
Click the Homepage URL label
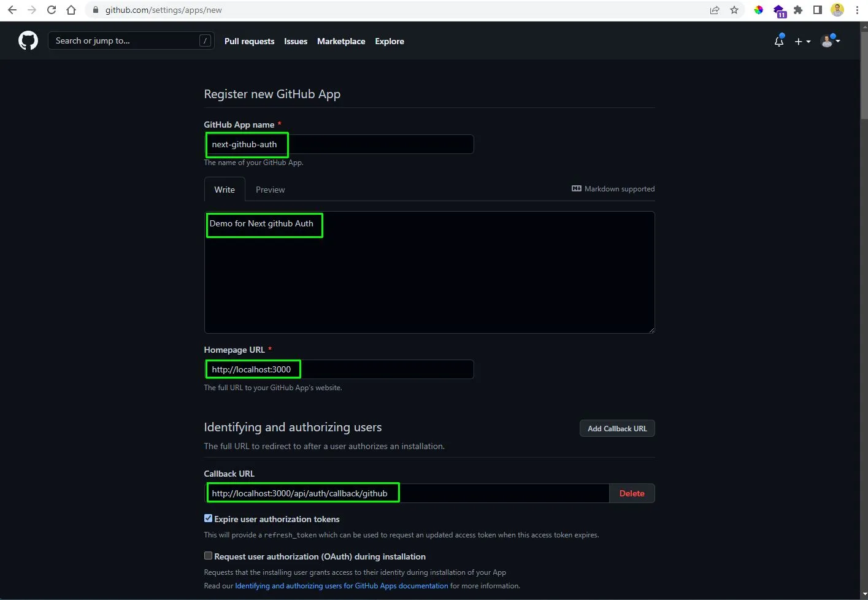234,350
